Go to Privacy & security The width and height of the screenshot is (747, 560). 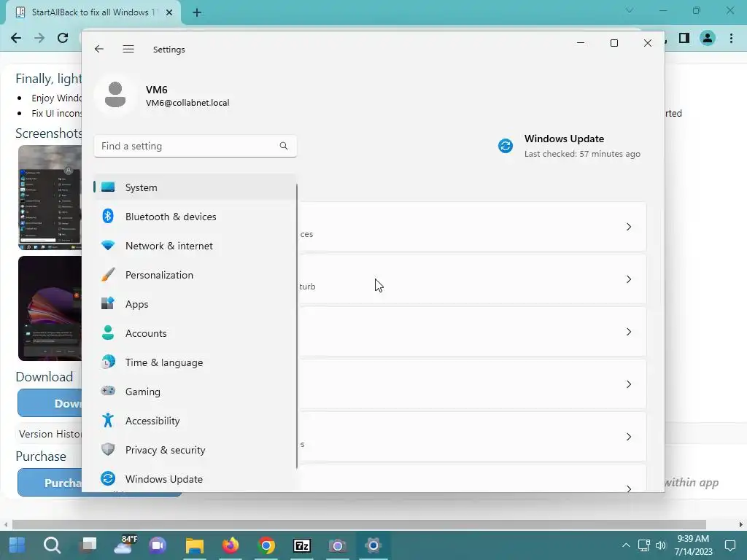[195, 449]
